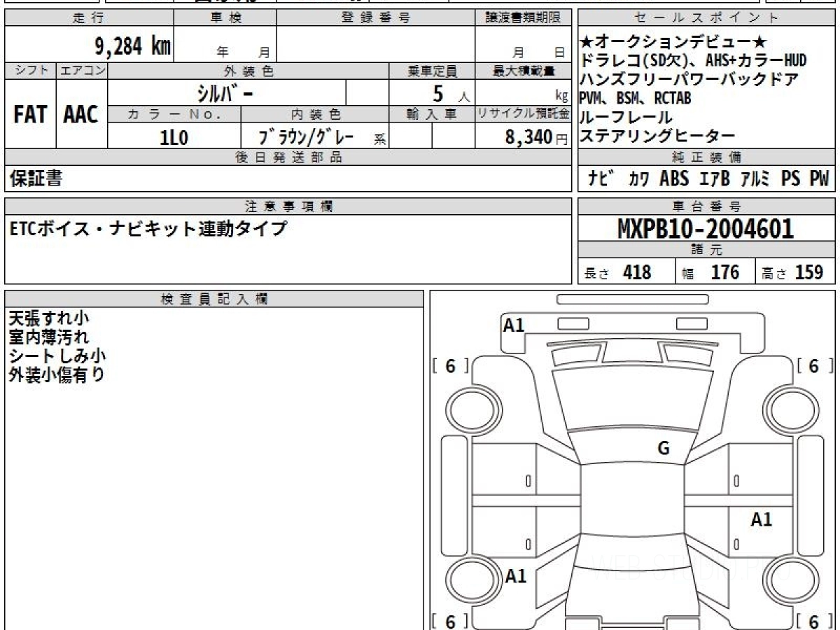Click the シフト header label
Screen dimensions: 840x630
point(31,71)
